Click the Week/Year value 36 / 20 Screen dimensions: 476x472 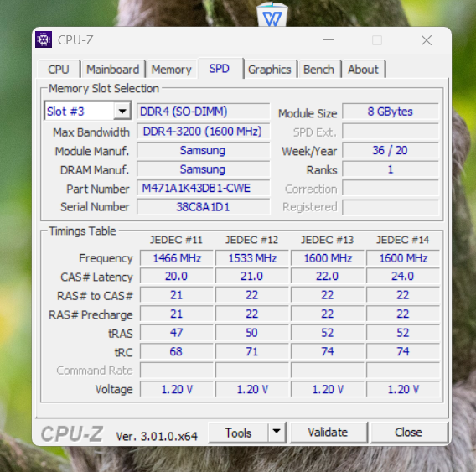pos(391,150)
